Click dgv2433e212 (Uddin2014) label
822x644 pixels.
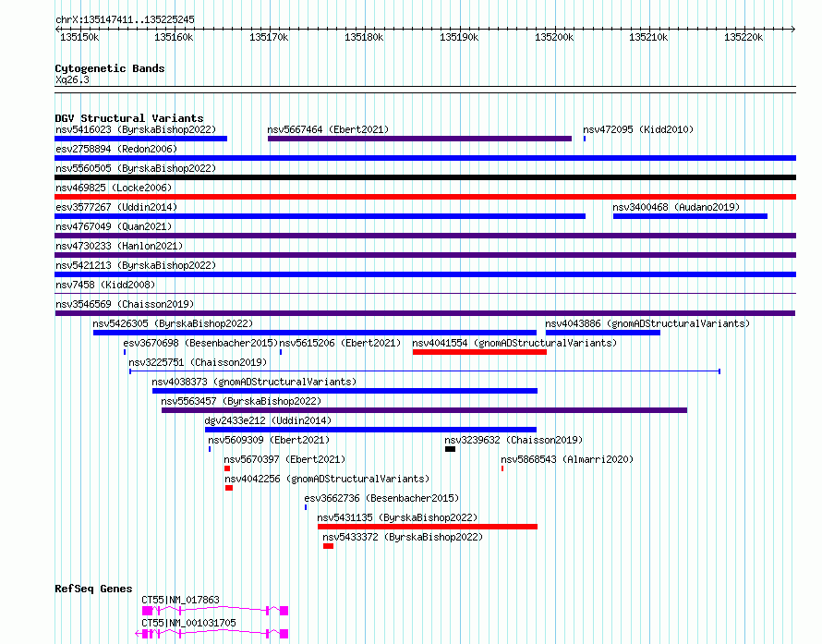point(268,420)
